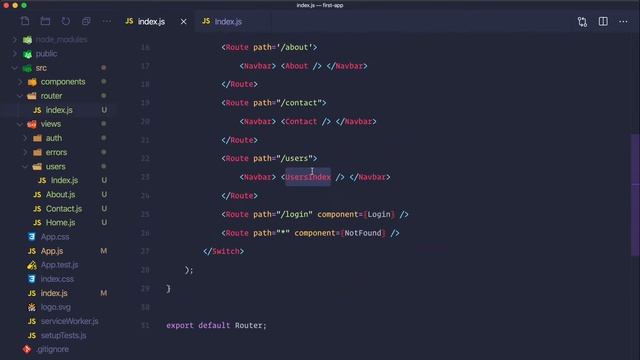Open setupTests.js in the file tree

click(x=64, y=336)
